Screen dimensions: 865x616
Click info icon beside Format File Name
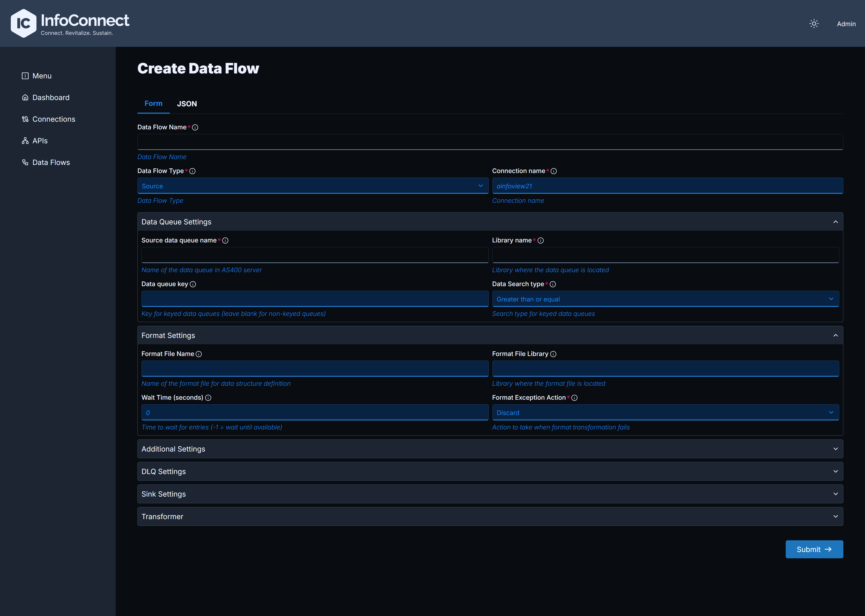pyautogui.click(x=199, y=354)
